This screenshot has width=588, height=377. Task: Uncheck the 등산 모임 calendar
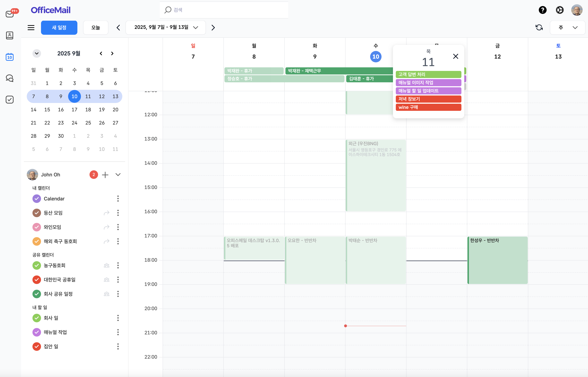pos(37,213)
